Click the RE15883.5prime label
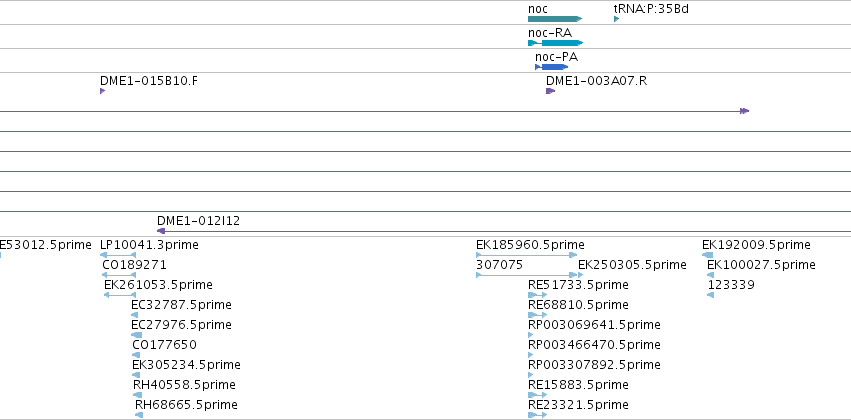The height and width of the screenshot is (420, 851). pyautogui.click(x=579, y=385)
